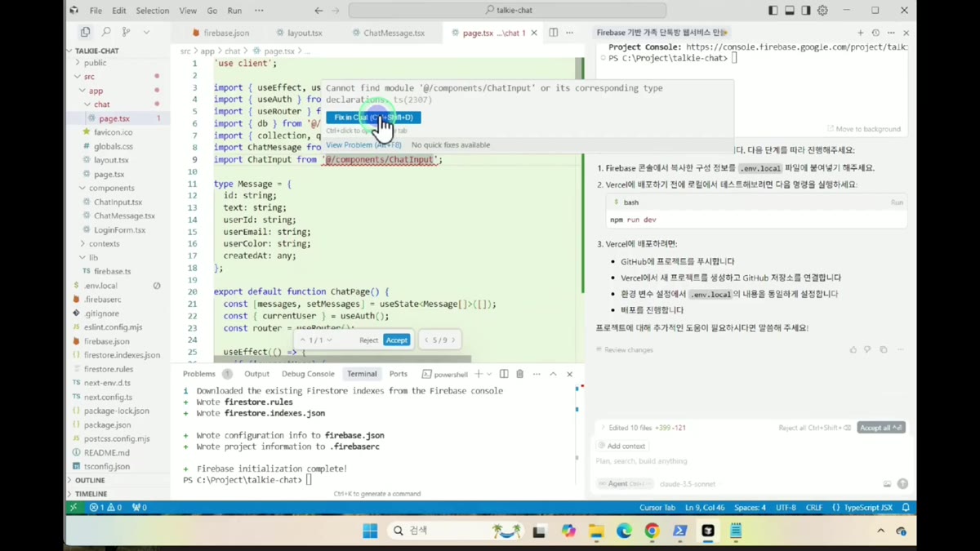Expand the OUTLINE section

pyautogui.click(x=90, y=480)
